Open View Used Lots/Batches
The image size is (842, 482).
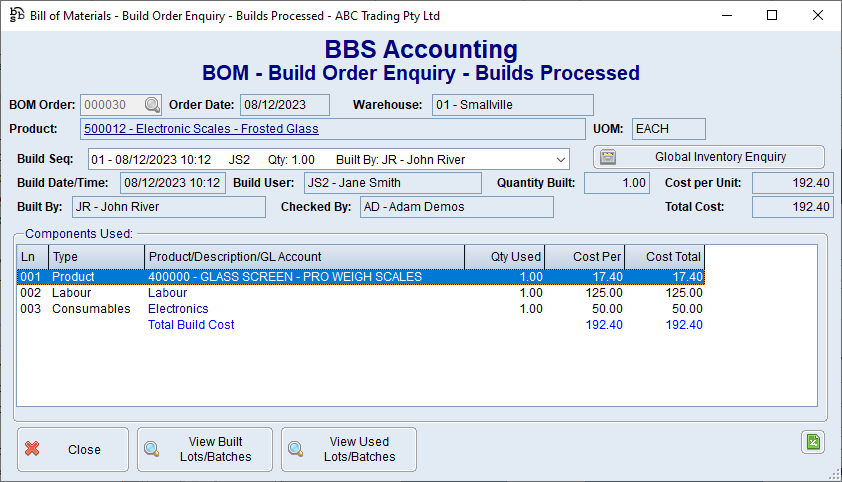pos(348,449)
